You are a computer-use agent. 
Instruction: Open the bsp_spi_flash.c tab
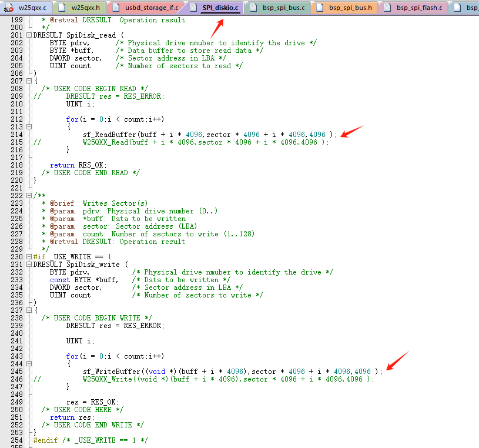(414, 8)
